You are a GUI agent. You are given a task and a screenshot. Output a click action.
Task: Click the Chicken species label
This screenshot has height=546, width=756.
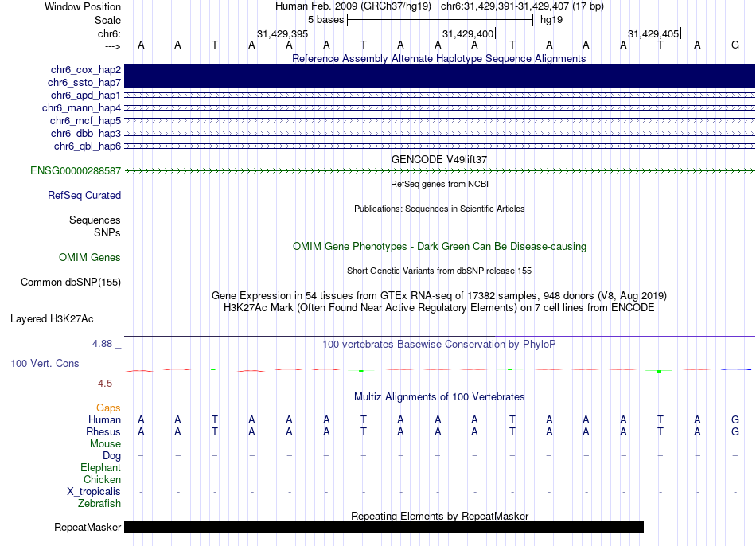pyautogui.click(x=102, y=479)
